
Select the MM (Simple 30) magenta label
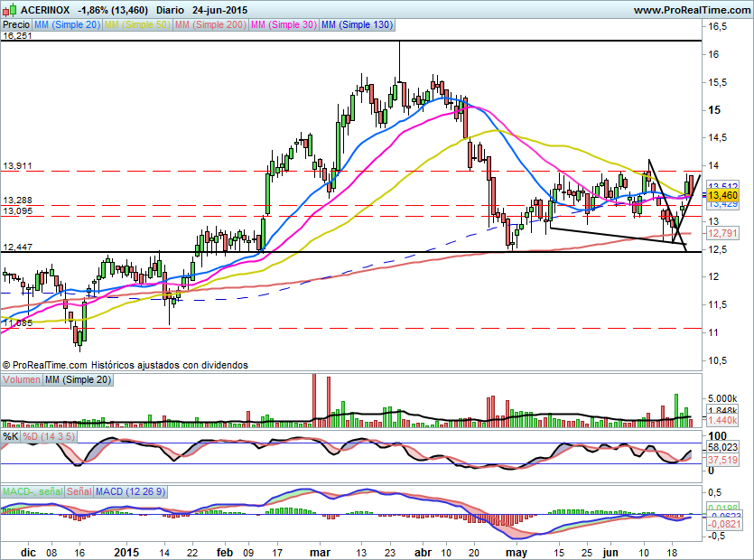pos(284,25)
